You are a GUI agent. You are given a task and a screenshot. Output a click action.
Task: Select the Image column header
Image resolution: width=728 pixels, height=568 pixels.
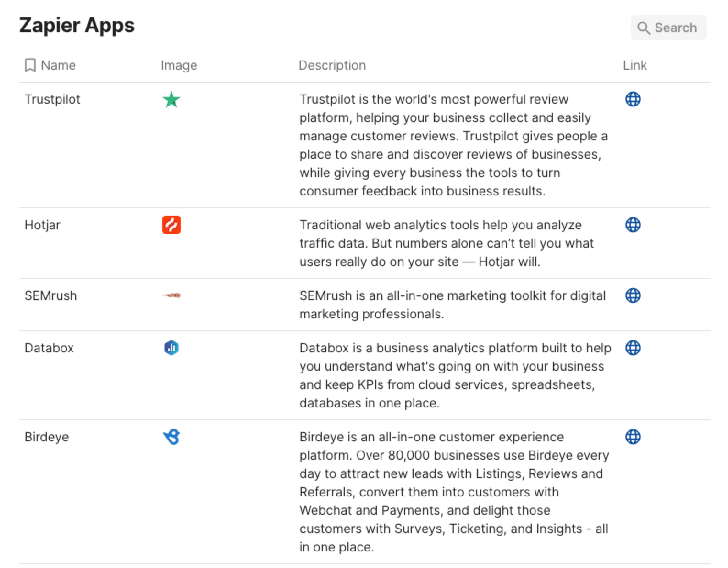pos(179,65)
